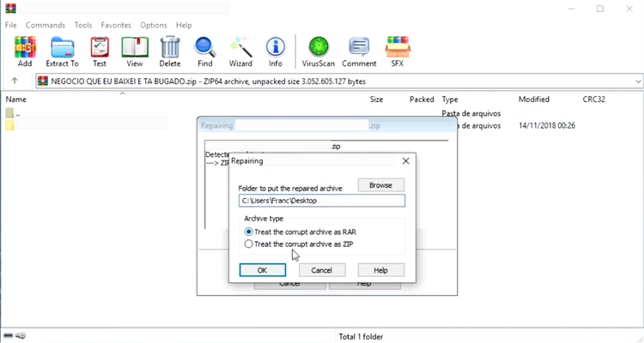
Task: Open the Find magnifier tool
Action: click(x=205, y=51)
